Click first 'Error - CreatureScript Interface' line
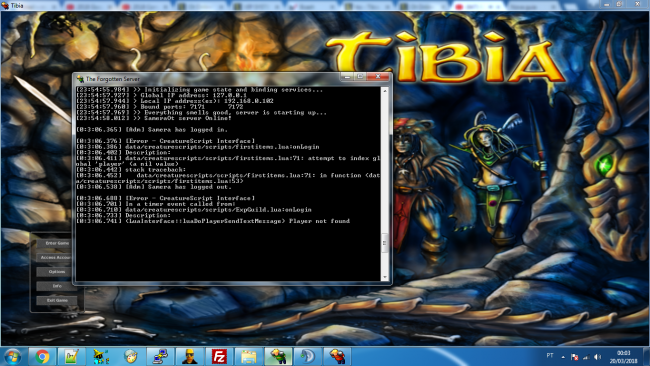The height and width of the screenshot is (366, 650). point(165,141)
